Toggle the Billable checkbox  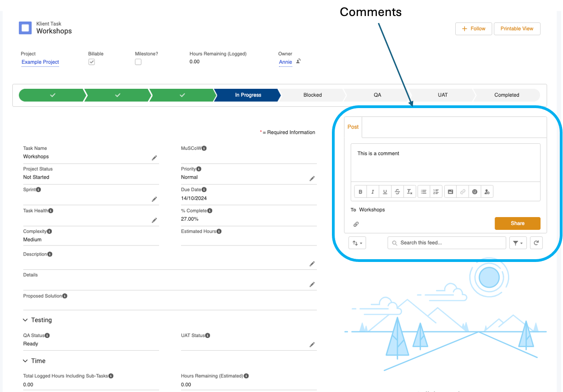(92, 62)
